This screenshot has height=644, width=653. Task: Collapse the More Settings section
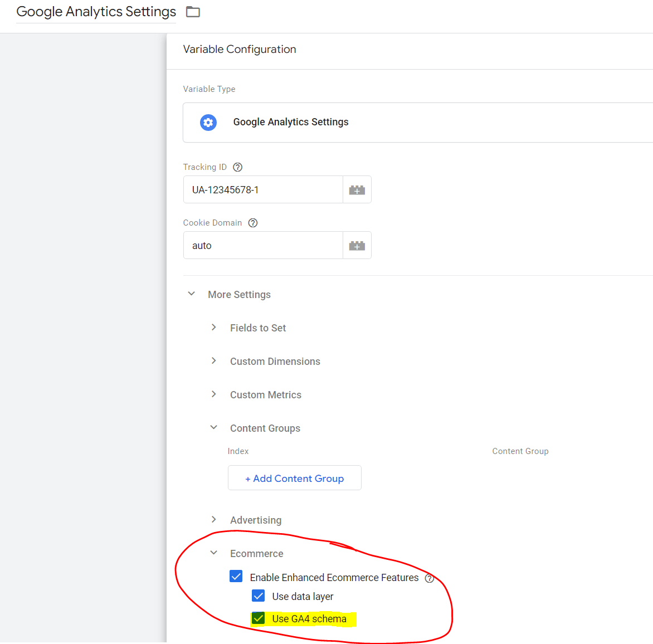point(192,294)
